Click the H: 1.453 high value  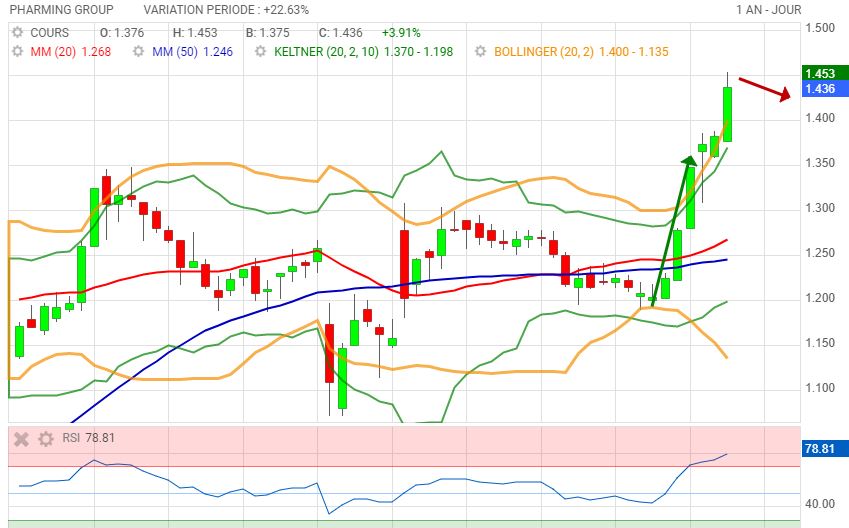pyautogui.click(x=195, y=32)
